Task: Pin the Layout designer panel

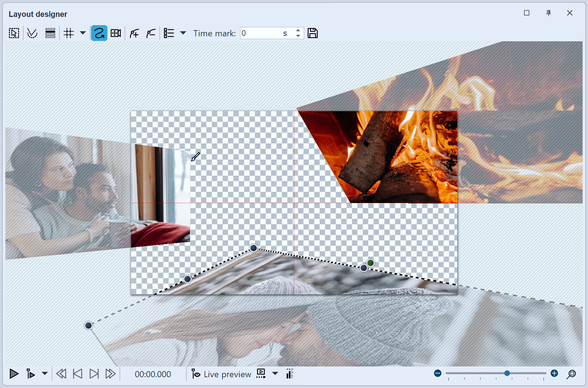Action: (548, 13)
